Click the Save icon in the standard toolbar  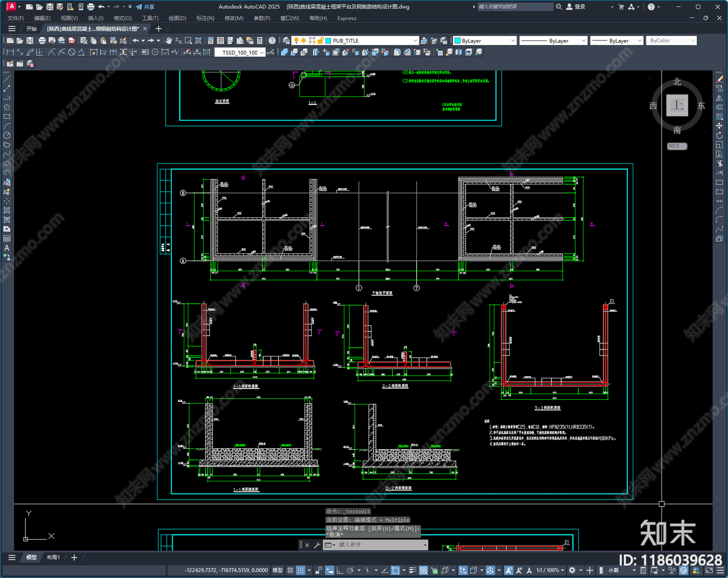pyautogui.click(x=30, y=41)
